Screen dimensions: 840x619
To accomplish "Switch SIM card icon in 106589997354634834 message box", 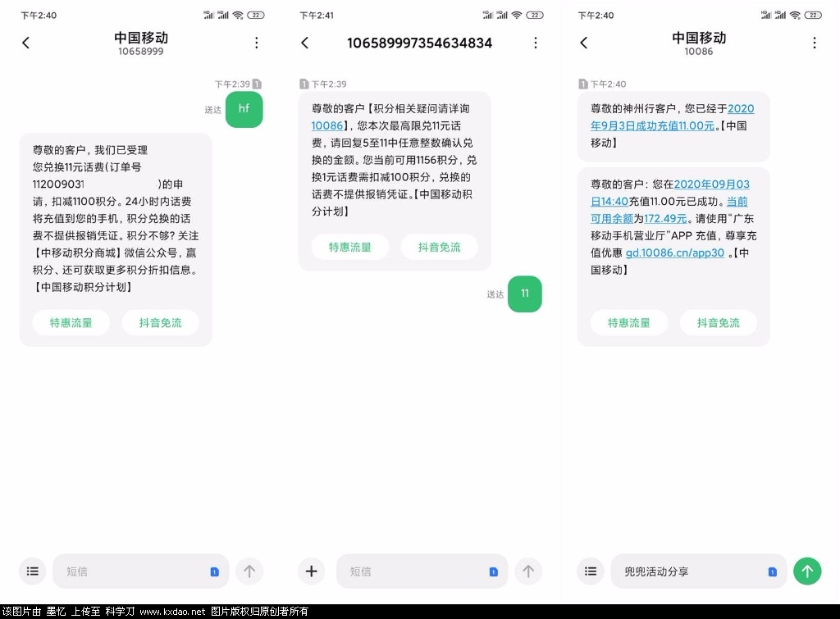I will 493,572.
